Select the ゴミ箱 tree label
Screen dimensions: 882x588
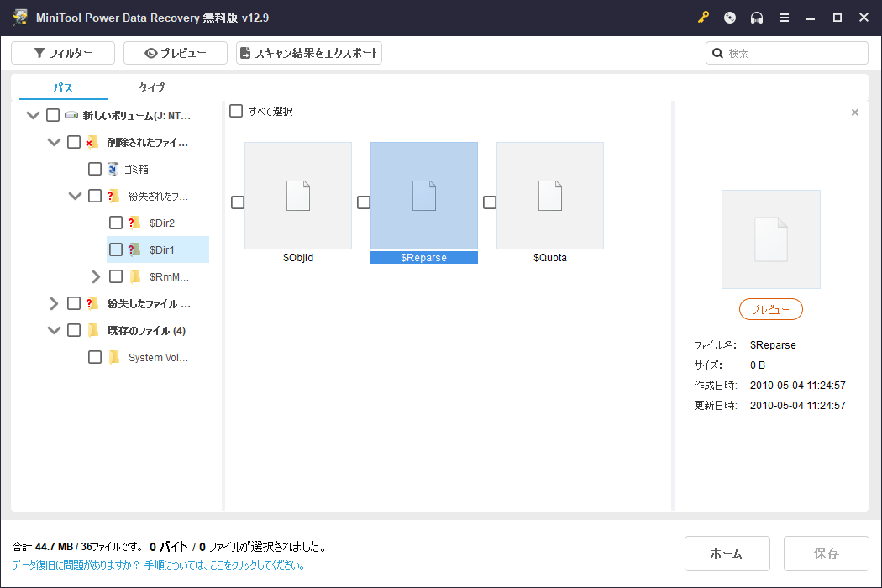(136, 170)
